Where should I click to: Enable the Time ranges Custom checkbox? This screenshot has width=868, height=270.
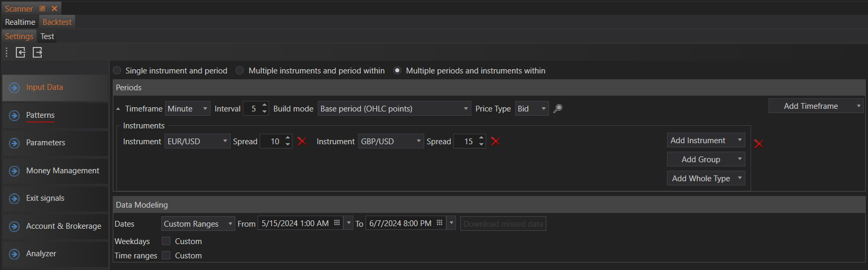tap(166, 256)
